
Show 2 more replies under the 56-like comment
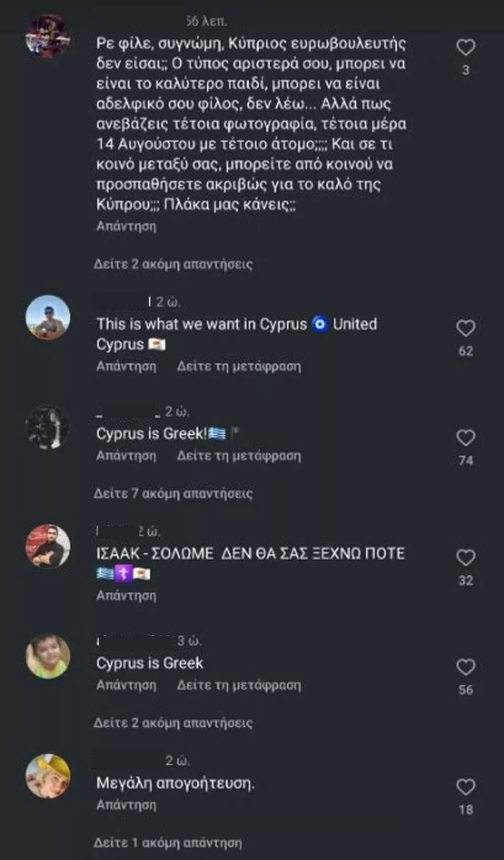tap(173, 723)
